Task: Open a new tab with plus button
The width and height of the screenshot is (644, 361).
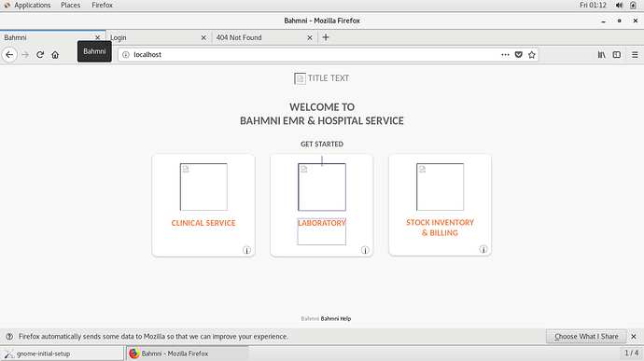Action: 326,37
